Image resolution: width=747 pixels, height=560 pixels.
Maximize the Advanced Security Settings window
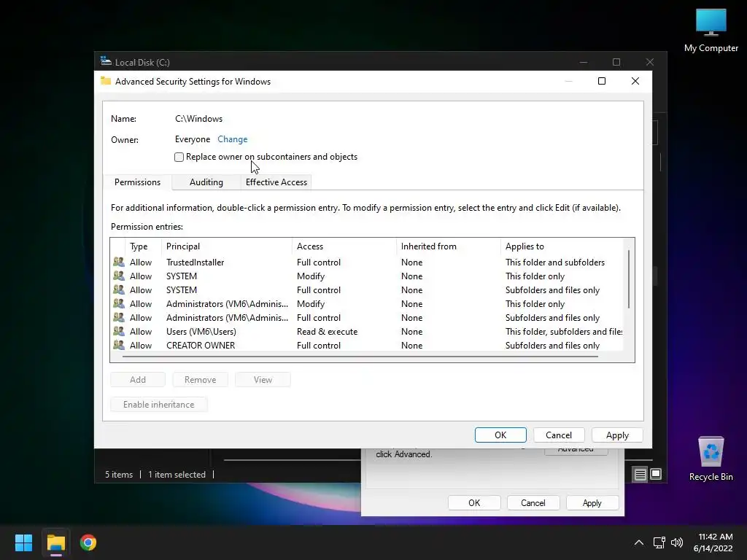tap(602, 81)
